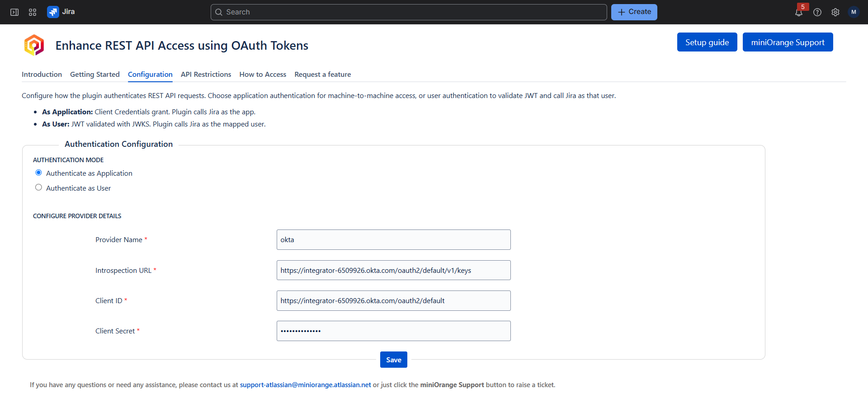
Task: Select Authenticate as Application radio
Action: tap(38, 173)
